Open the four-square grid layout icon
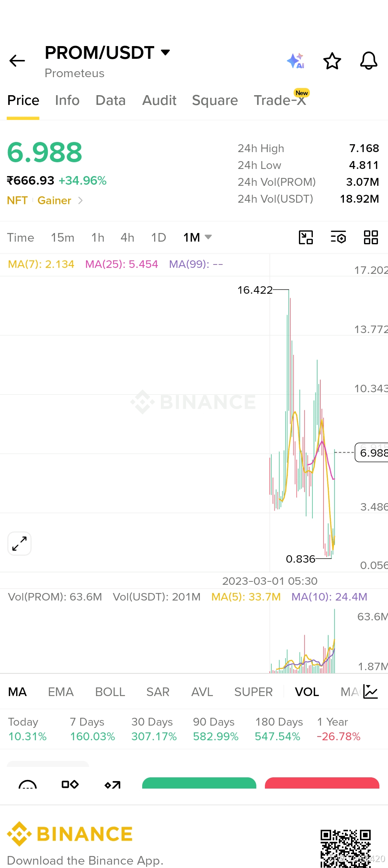This screenshot has width=388, height=868. tap(371, 238)
